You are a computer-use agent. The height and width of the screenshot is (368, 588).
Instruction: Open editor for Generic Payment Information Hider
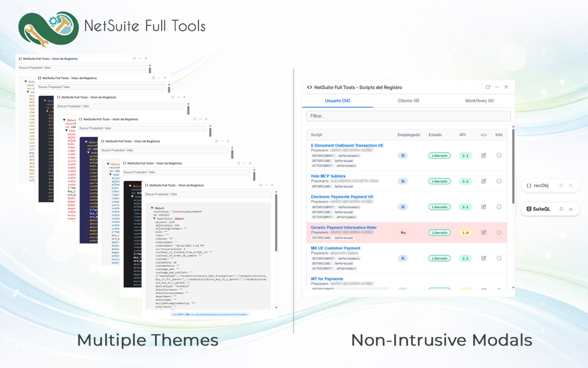(x=484, y=233)
